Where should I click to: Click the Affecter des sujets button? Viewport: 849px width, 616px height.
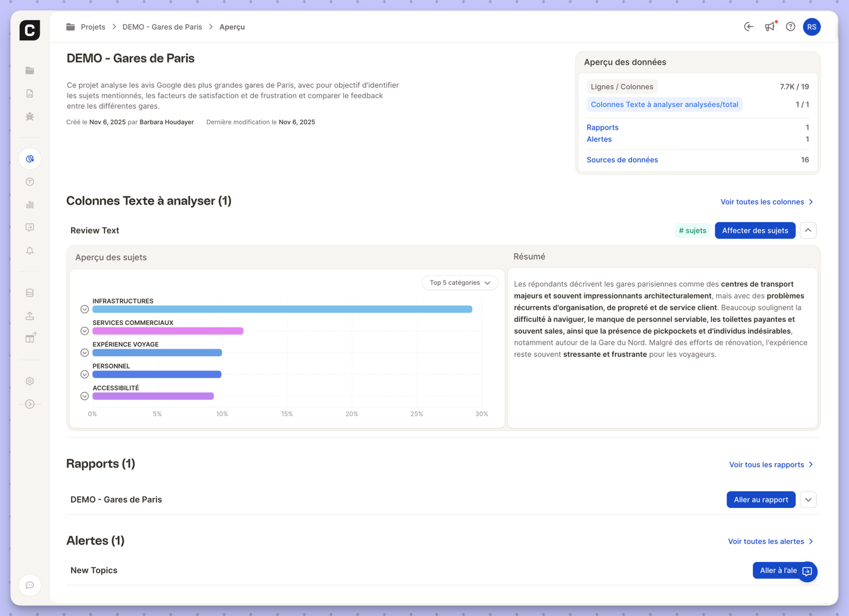pos(754,230)
